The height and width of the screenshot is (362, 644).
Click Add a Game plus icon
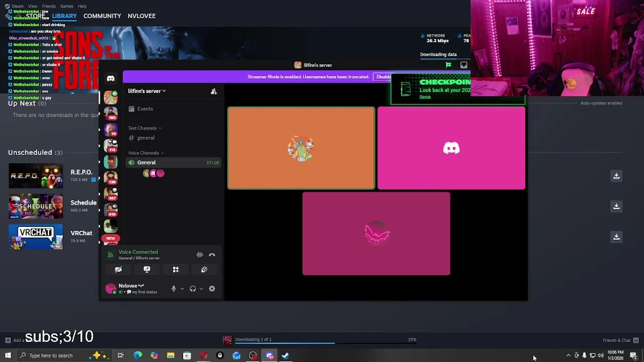(x=8, y=340)
